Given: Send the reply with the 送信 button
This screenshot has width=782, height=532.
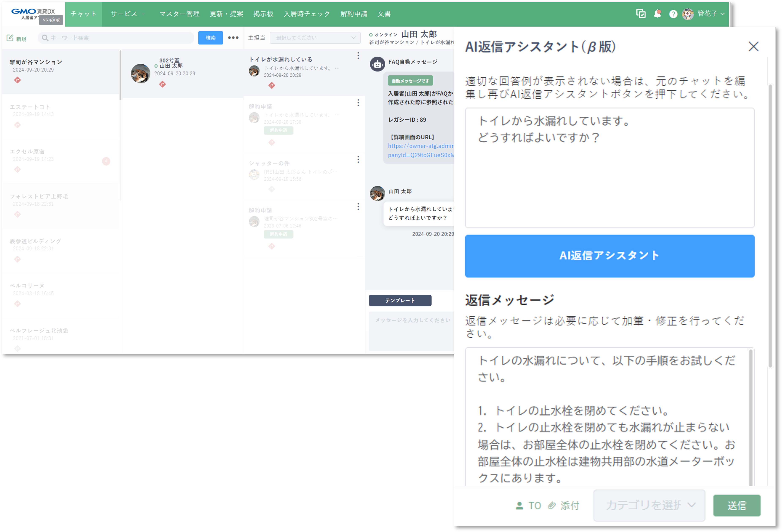Looking at the screenshot, I should 737,505.
